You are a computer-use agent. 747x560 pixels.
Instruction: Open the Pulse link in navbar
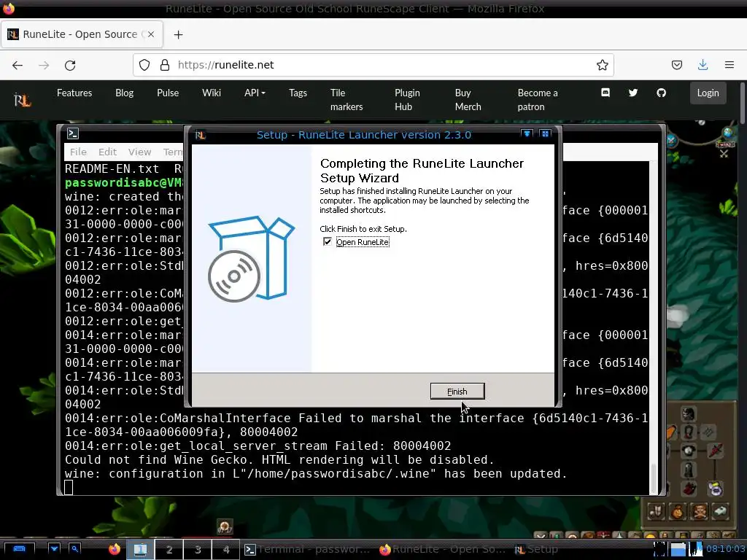point(168,93)
